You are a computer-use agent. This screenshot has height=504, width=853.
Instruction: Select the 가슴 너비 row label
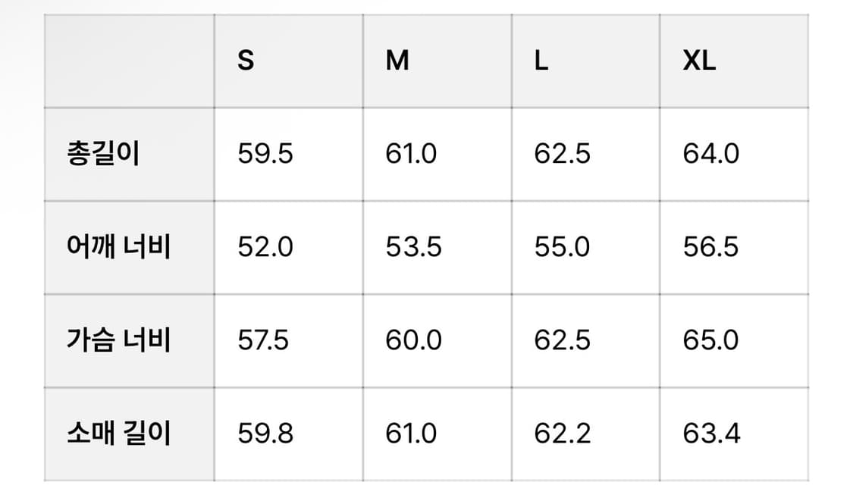pos(130,341)
